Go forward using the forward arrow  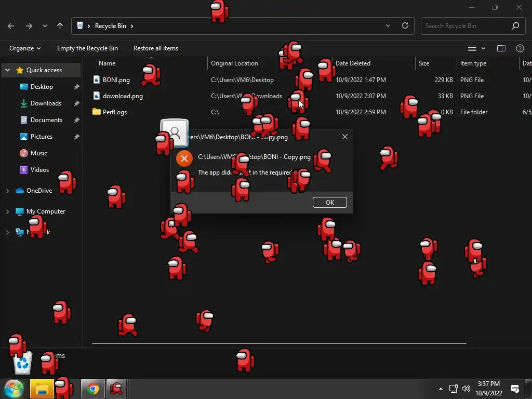click(29, 26)
